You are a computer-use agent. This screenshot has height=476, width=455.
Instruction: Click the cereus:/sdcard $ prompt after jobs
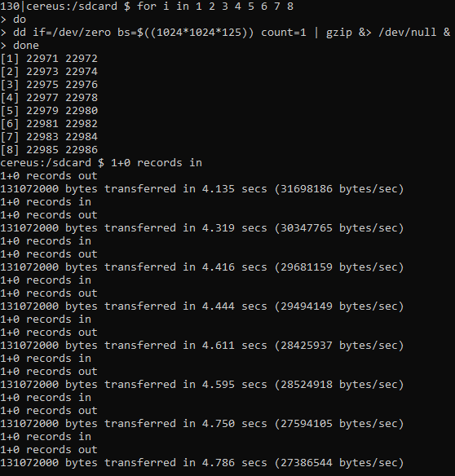coord(52,163)
